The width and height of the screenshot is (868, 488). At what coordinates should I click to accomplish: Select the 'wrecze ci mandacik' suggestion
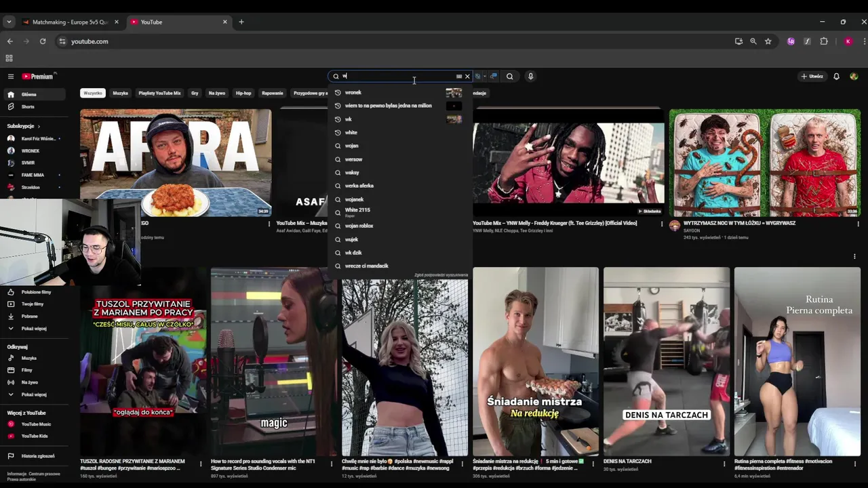coord(400,266)
